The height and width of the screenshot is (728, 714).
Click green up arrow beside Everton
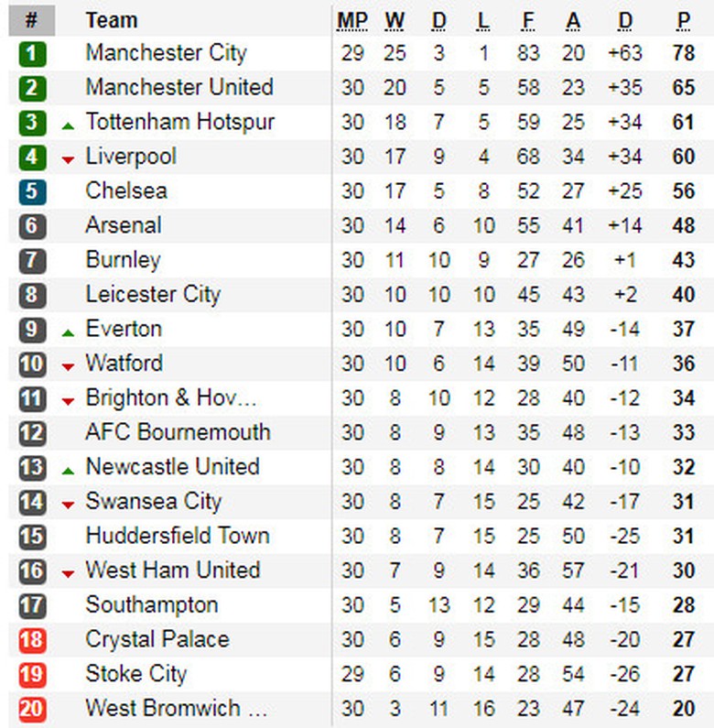(68, 332)
